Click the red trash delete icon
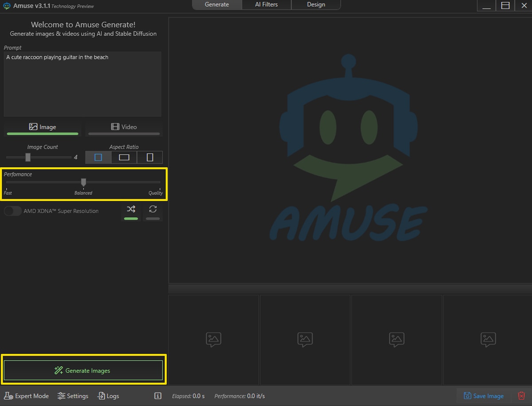 pos(521,396)
